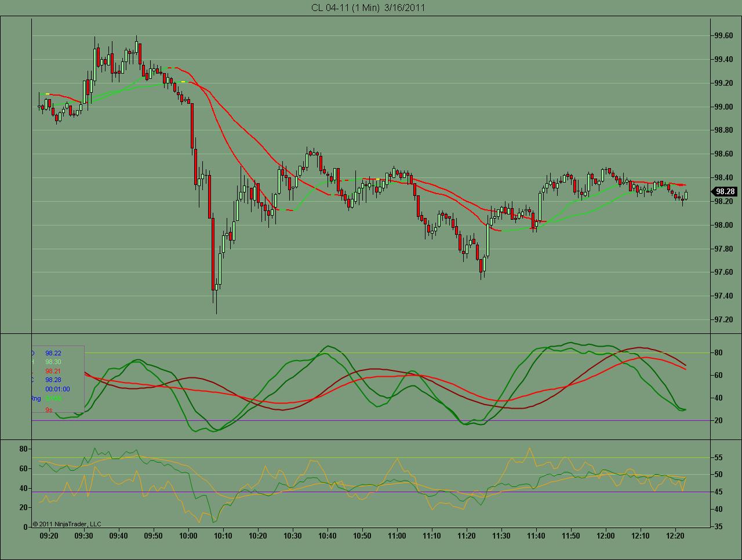This screenshot has height=560, width=742.
Task: Click the open value 98.22 in data box
Action: 53,352
